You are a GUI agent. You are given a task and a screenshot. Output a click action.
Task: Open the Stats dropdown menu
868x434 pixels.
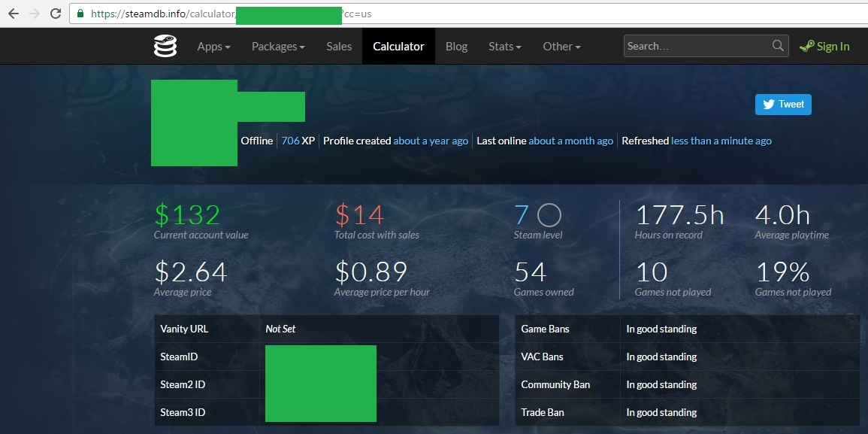tap(504, 46)
